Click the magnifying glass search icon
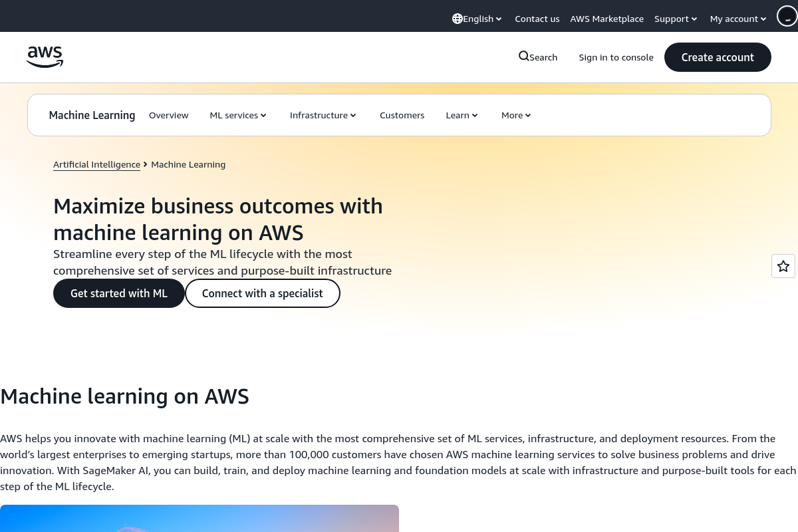Screen dimensions: 798x532 click(524, 57)
